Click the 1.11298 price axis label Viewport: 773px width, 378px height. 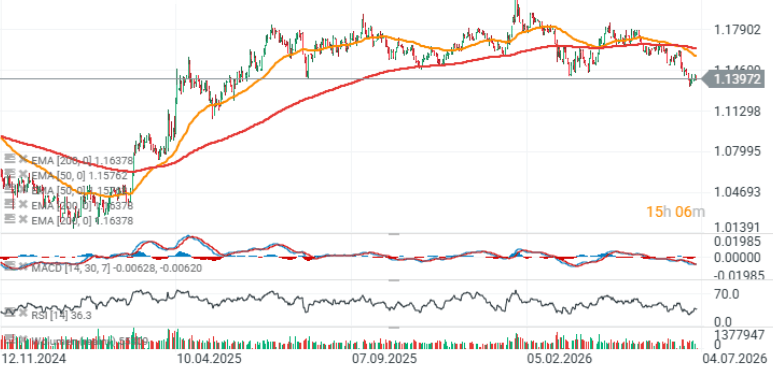coord(738,112)
